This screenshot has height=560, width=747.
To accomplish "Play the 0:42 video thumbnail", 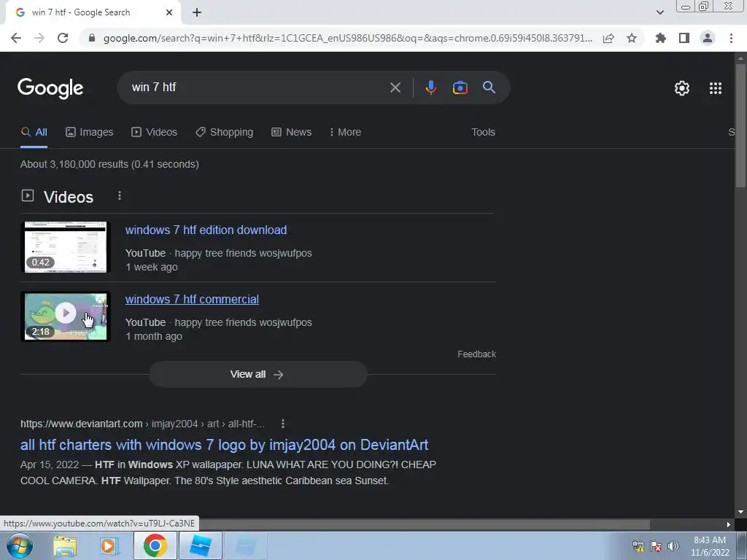I will 66,247.
